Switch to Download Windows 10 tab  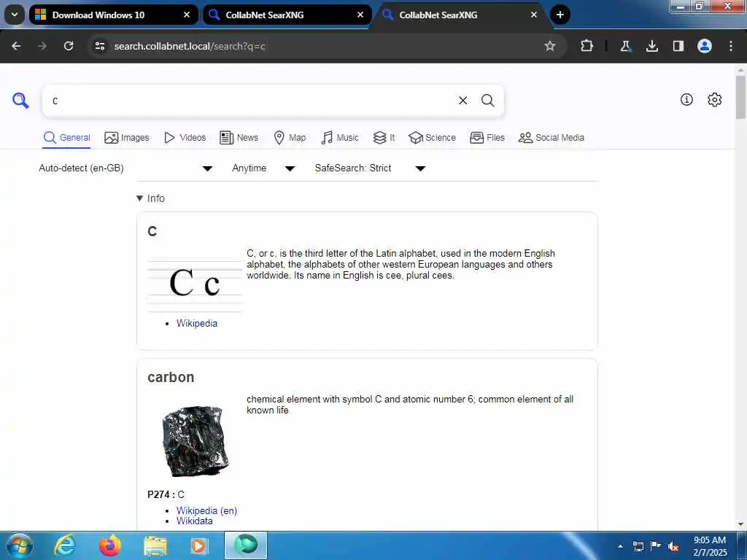point(113,15)
